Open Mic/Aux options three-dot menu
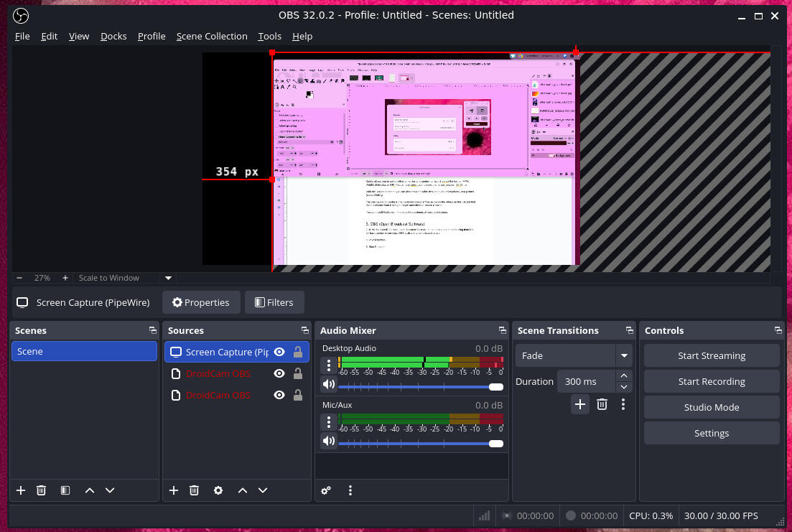This screenshot has height=532, width=792. point(329,422)
